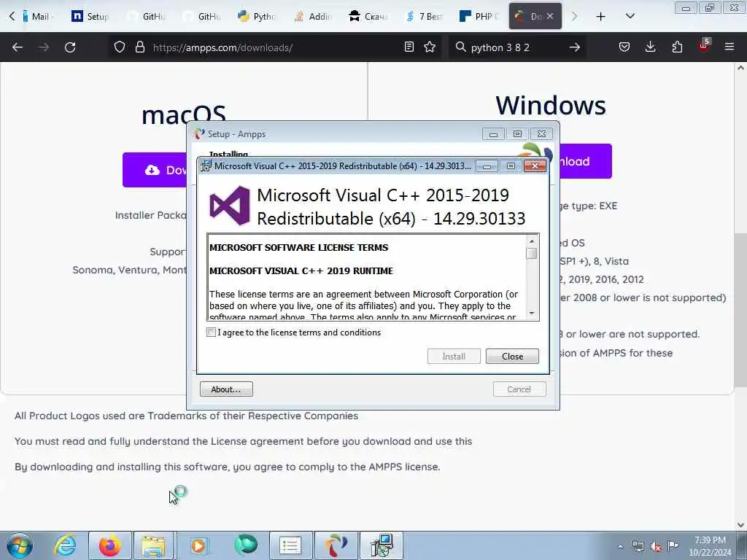Image resolution: width=747 pixels, height=560 pixels.
Task: Switch to the Скача browser tab
Action: [x=368, y=16]
